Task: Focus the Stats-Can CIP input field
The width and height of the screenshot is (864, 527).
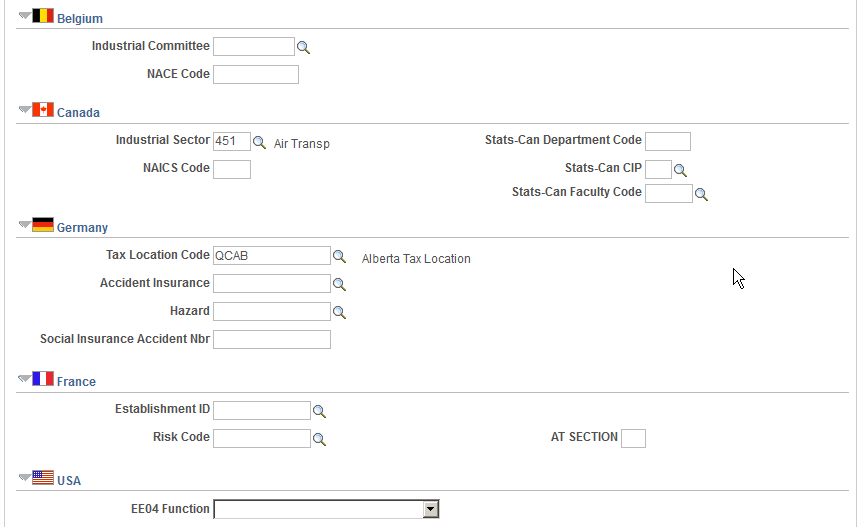Action: (x=658, y=169)
